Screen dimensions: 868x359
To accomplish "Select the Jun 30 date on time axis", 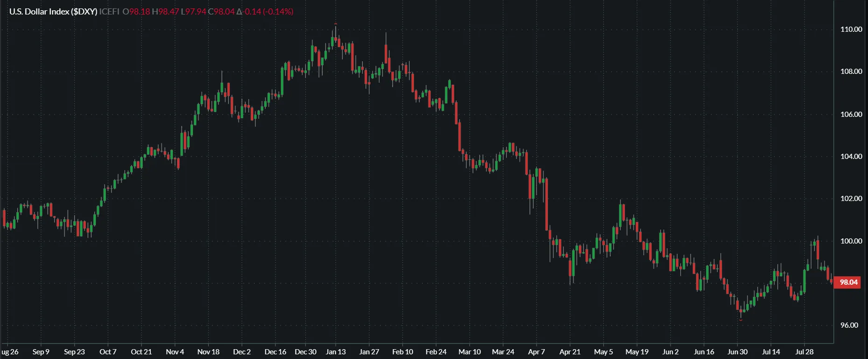I will 737,352.
